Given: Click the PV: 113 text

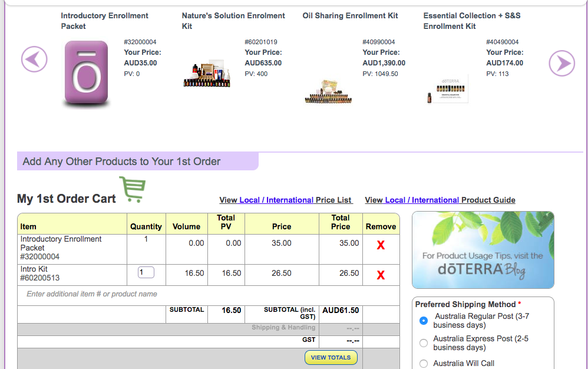Looking at the screenshot, I should [498, 74].
